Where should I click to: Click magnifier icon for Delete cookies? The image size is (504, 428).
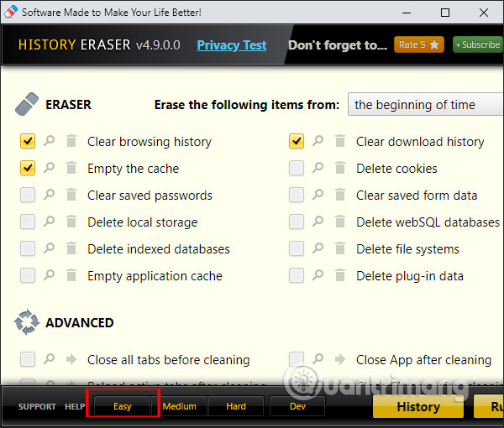coord(318,168)
